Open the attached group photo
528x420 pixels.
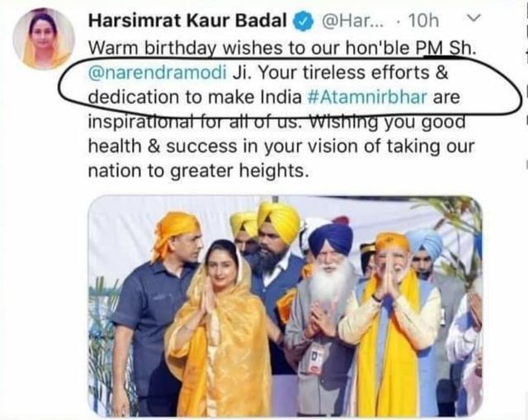coord(285,306)
